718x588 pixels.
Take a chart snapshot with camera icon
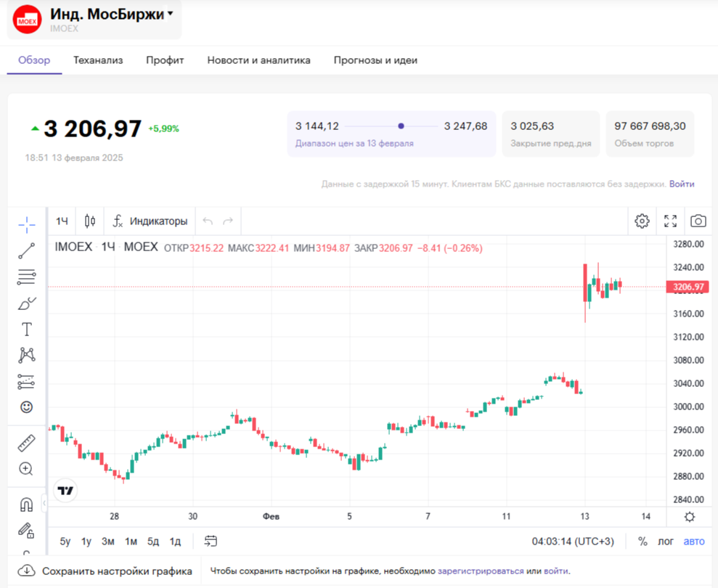pos(698,221)
